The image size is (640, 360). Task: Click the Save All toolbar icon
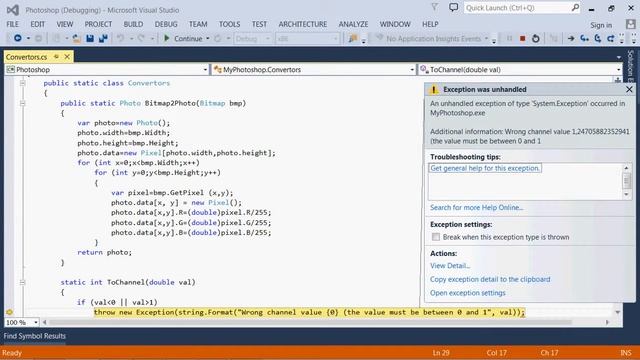coord(103,38)
